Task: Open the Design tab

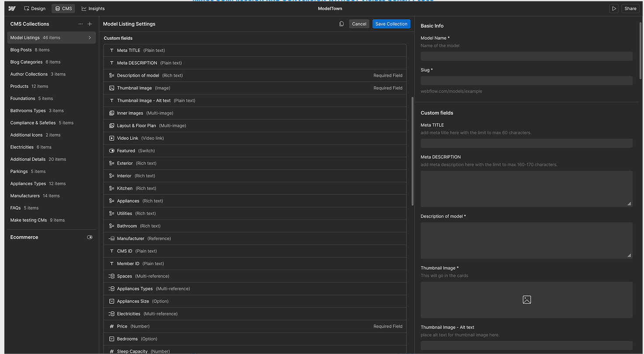Action: (35, 8)
